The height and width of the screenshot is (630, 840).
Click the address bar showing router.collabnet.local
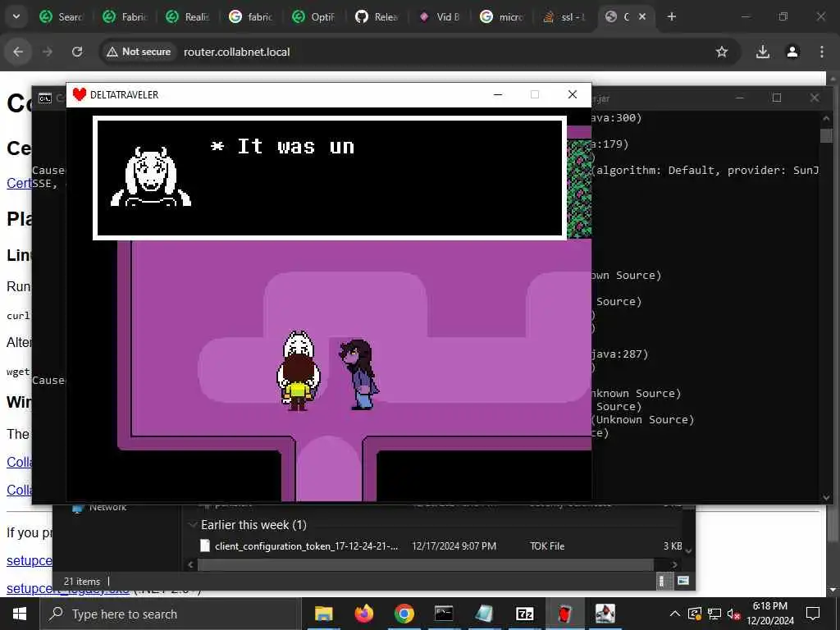coord(237,52)
